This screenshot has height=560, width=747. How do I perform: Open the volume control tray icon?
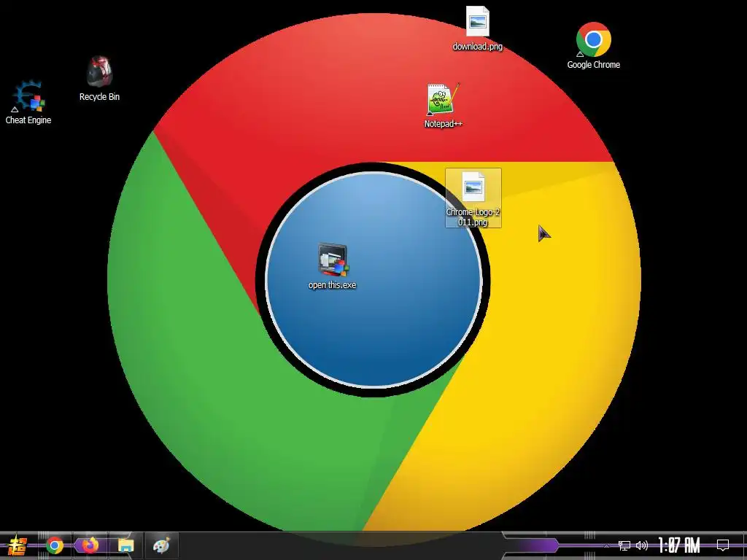coord(642,545)
